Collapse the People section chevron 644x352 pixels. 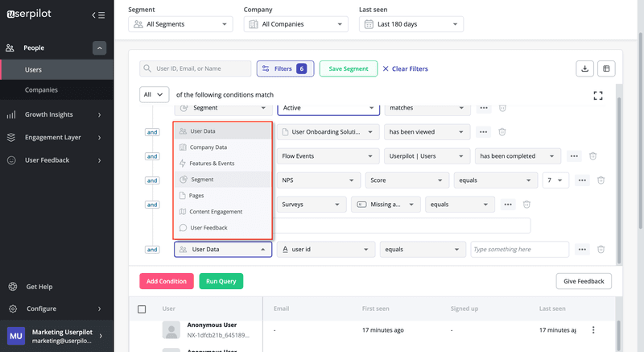pyautogui.click(x=99, y=48)
